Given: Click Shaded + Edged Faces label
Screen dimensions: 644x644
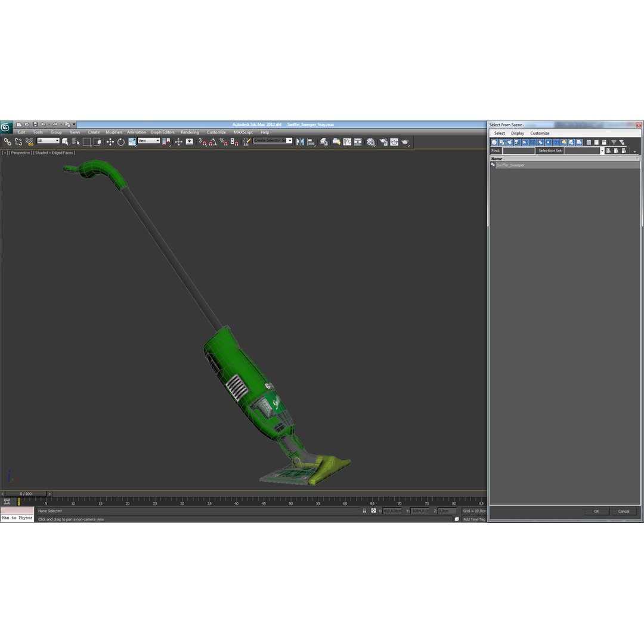Looking at the screenshot, I should [54, 153].
